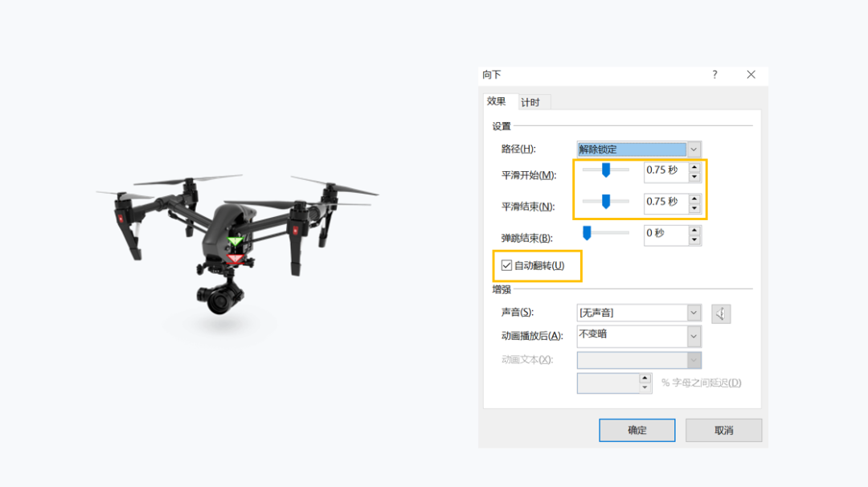Click the 取消 button to dismiss

tap(723, 430)
